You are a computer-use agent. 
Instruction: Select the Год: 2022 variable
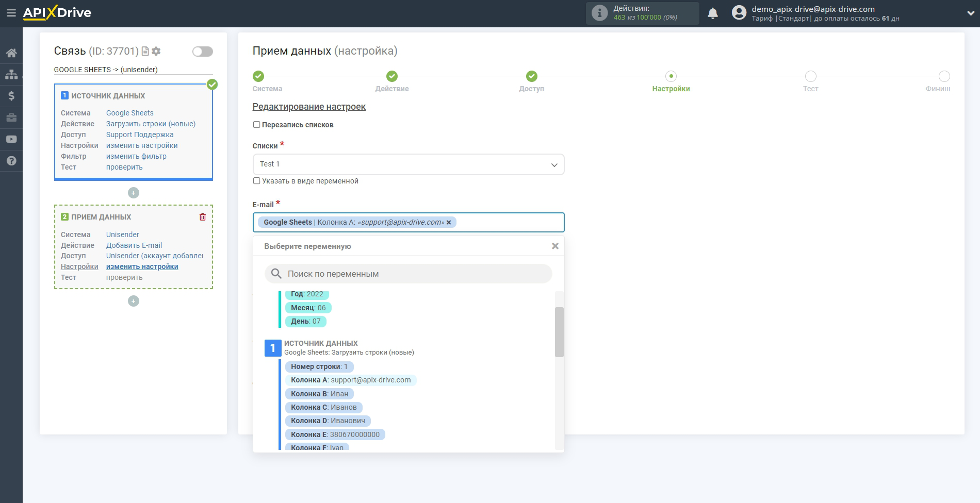point(307,294)
